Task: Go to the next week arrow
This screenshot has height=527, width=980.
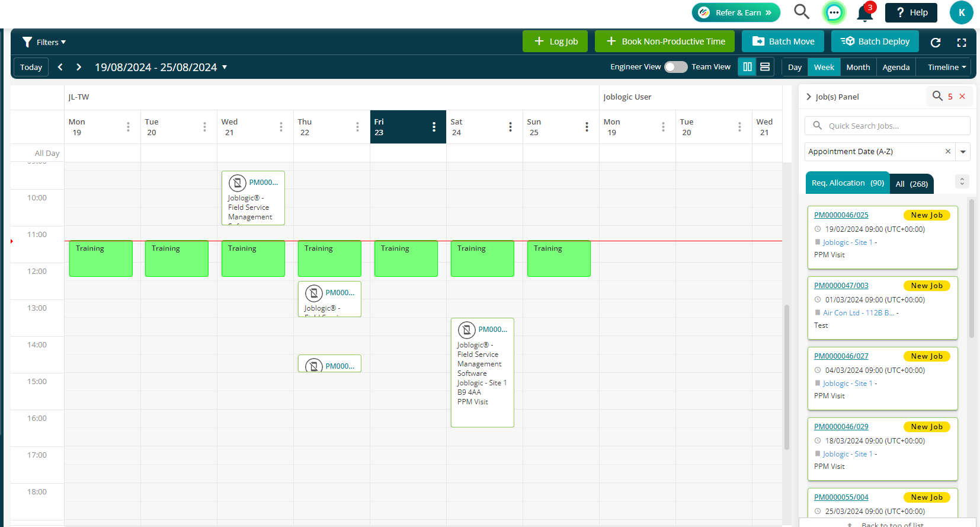Action: pyautogui.click(x=79, y=67)
